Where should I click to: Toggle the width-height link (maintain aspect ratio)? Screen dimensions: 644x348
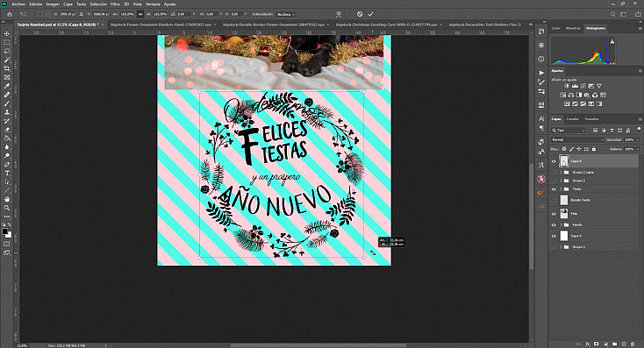pyautogui.click(x=140, y=14)
